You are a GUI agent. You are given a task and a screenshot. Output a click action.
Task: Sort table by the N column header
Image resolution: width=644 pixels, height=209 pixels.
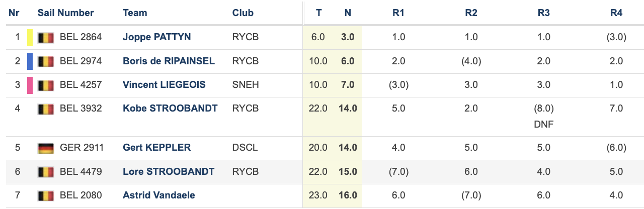pyautogui.click(x=348, y=13)
